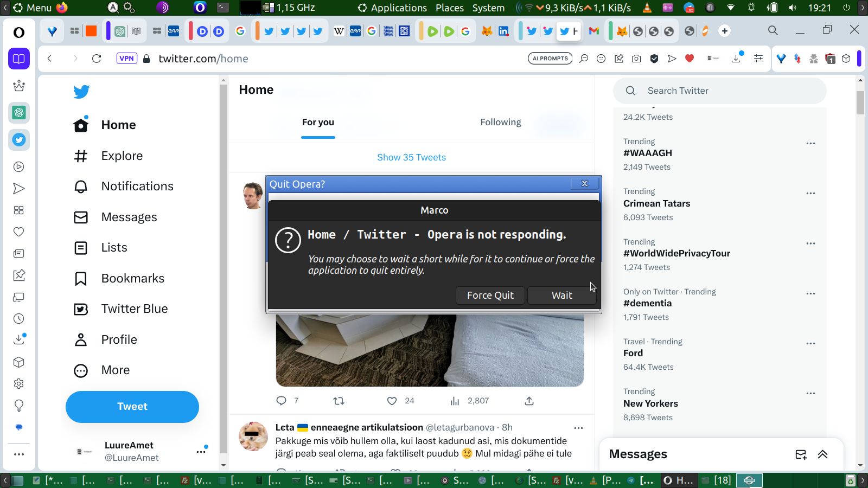868x488 pixels.
Task: Click the lightbulb icon in the sidebar
Action: 19,406
